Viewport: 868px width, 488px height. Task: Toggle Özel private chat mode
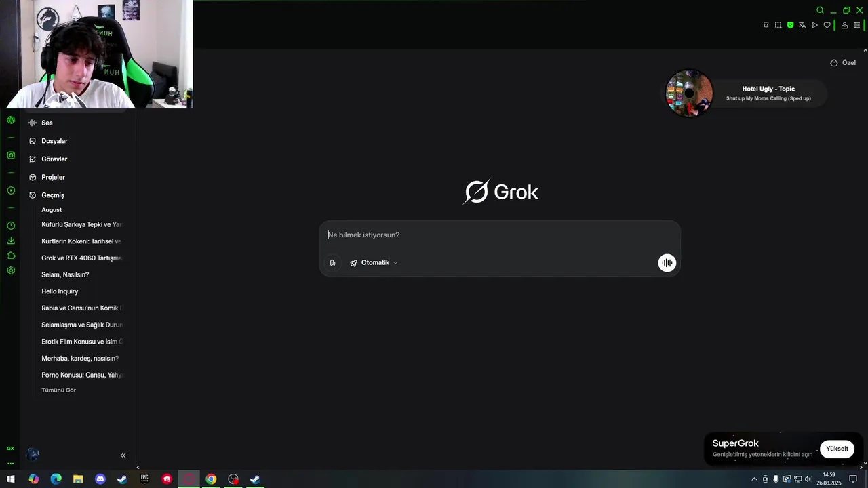tap(843, 62)
